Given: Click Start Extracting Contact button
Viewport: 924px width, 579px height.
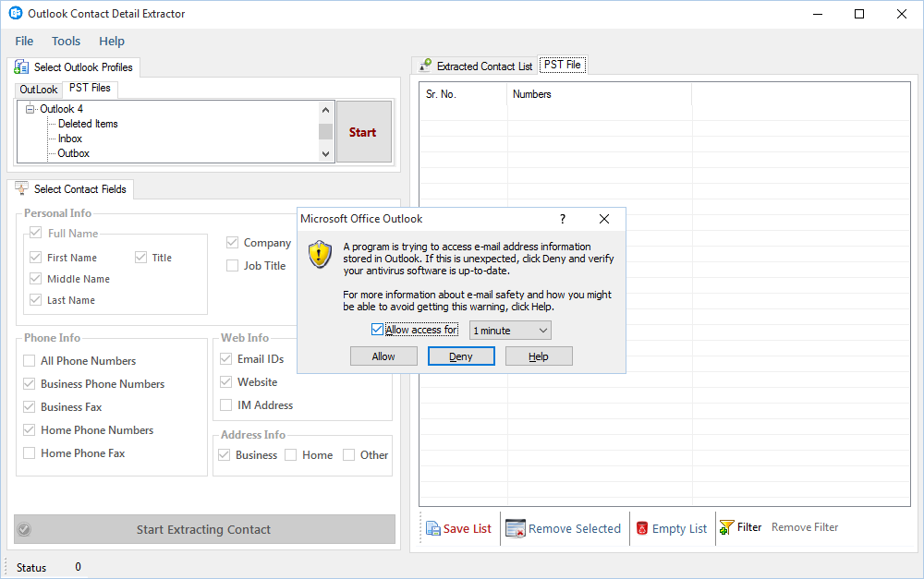Looking at the screenshot, I should coord(204,529).
